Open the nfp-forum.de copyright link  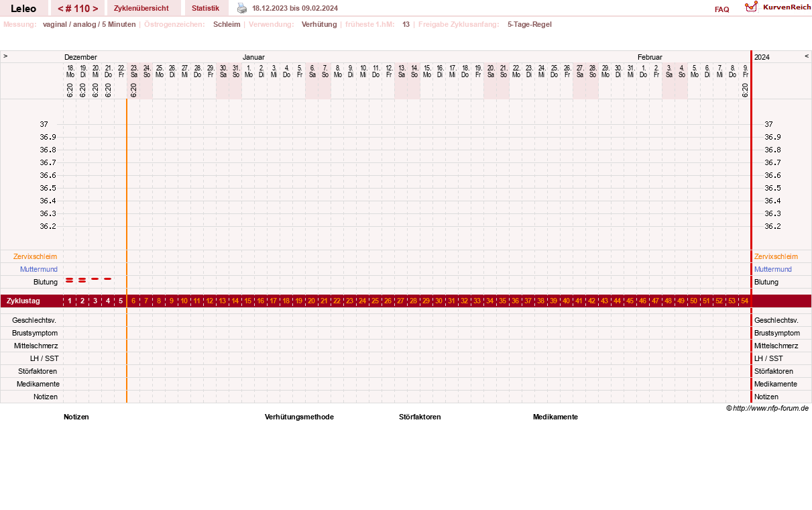coord(767,408)
